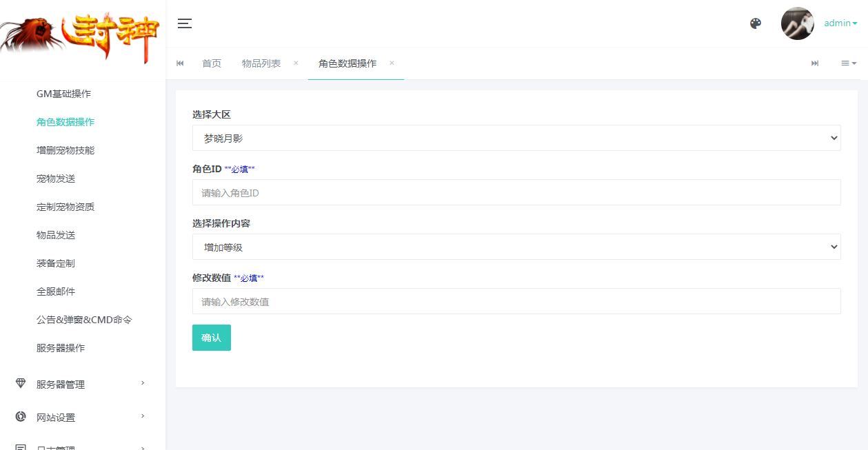Expand the 服务器管理 submenu chevron
Viewport: 868px width, 450px height.
tap(143, 384)
